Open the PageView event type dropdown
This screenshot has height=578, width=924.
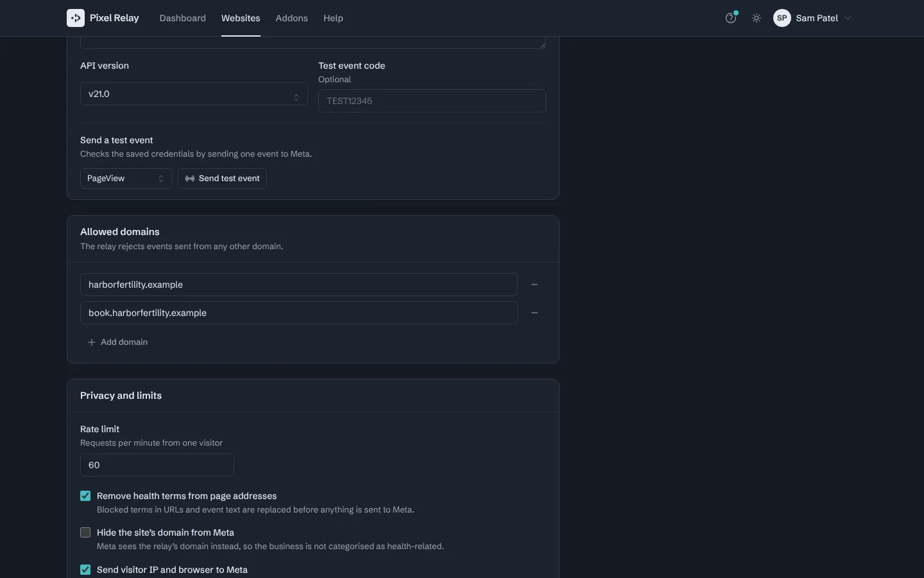click(x=126, y=179)
